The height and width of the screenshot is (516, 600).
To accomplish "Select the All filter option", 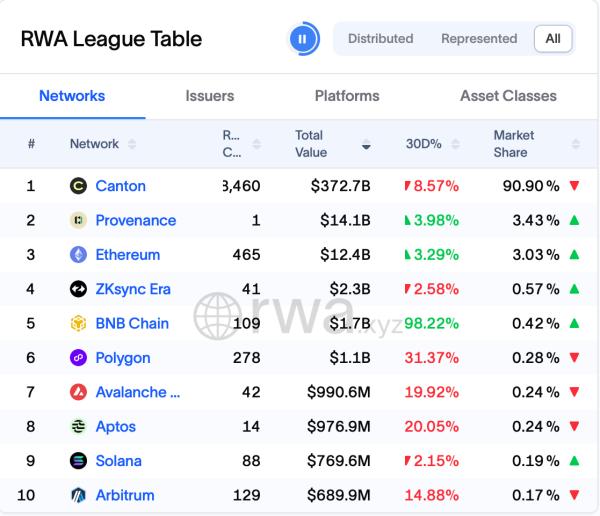I will pyautogui.click(x=553, y=39).
